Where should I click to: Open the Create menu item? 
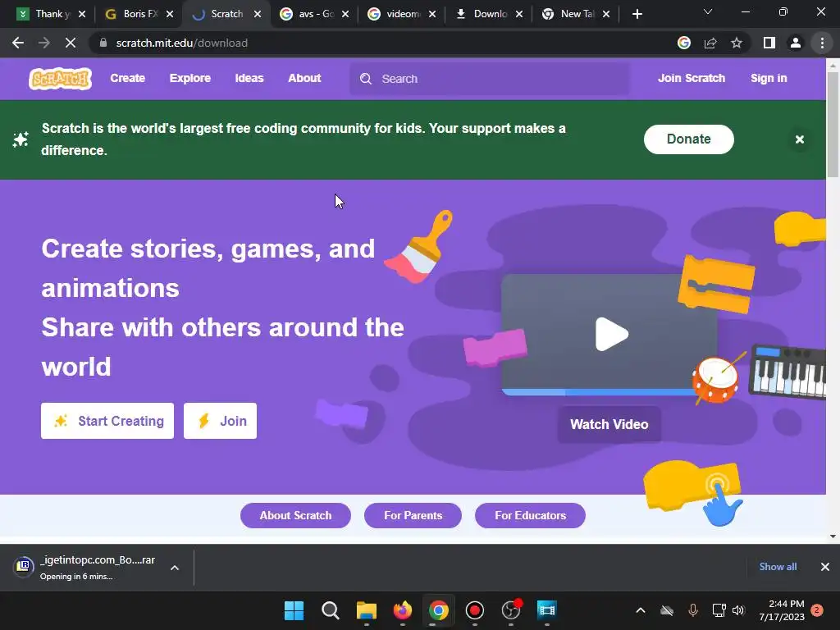click(127, 78)
